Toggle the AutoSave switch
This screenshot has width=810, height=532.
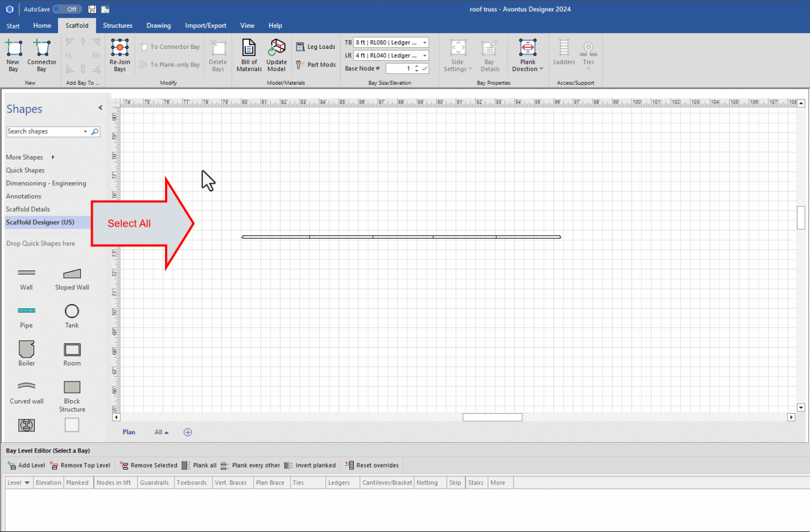click(67, 9)
